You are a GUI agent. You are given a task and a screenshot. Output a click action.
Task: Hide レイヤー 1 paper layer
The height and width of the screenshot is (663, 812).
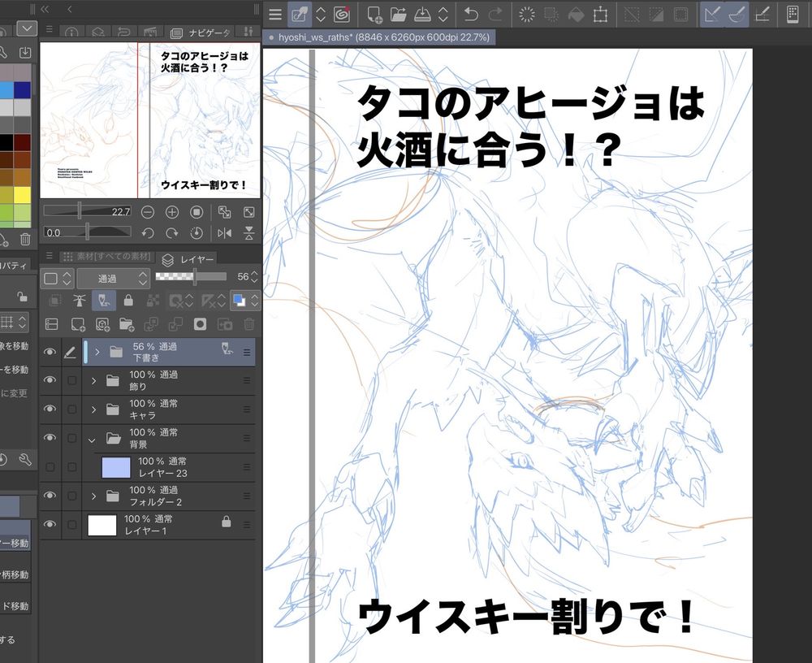(x=50, y=524)
